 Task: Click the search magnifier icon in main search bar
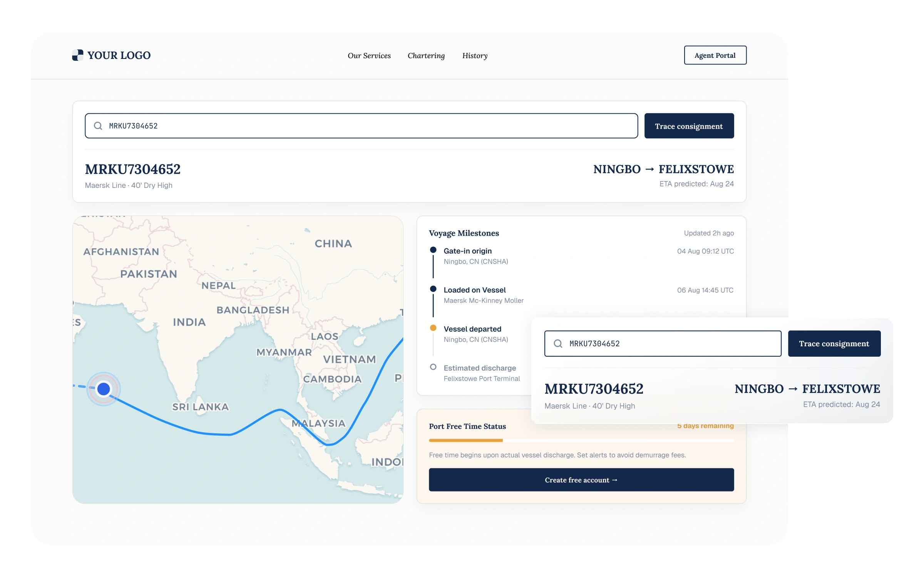[x=98, y=126]
